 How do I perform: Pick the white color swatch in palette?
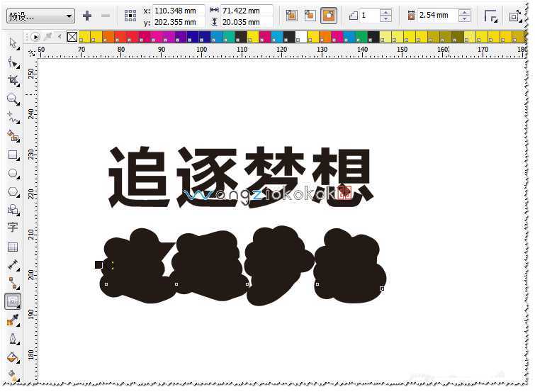[301, 37]
